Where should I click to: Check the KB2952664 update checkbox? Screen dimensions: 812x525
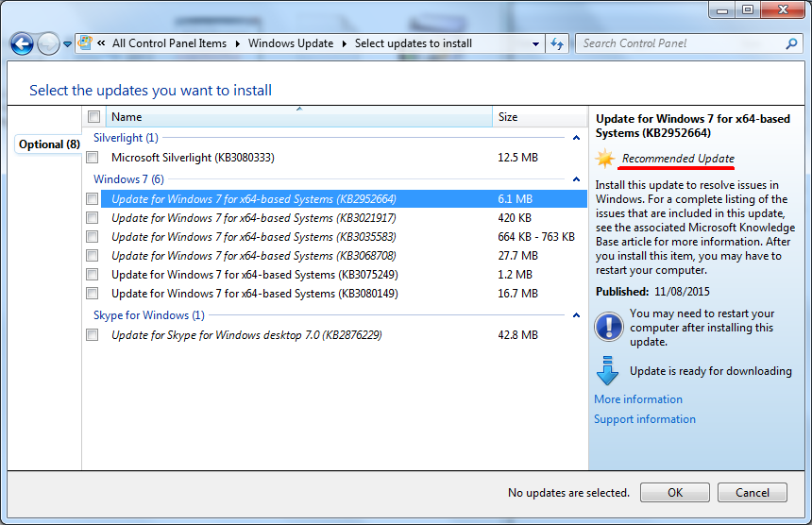[93, 198]
